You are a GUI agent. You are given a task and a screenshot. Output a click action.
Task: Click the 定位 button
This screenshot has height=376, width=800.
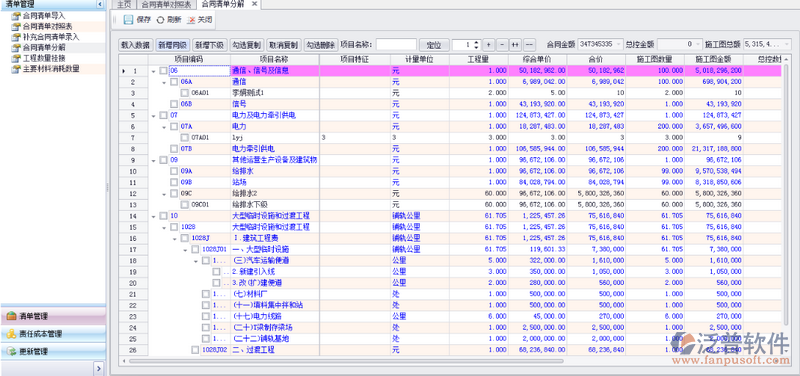tap(434, 45)
